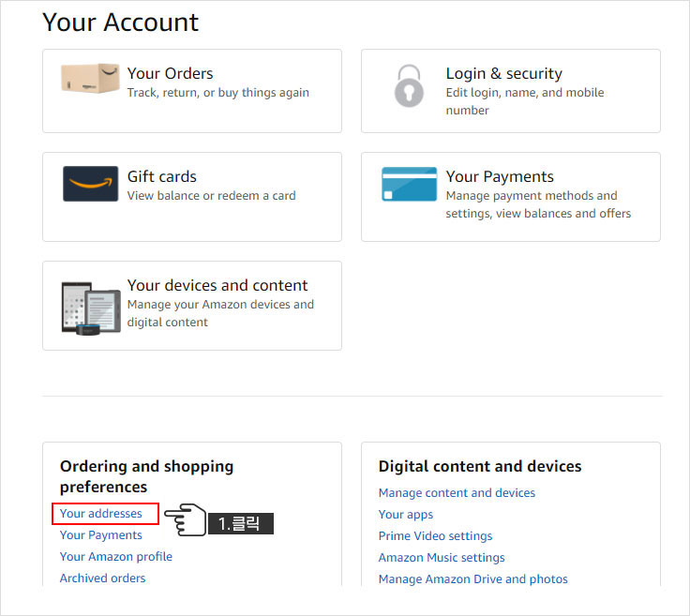The height and width of the screenshot is (616, 690).
Task: Click the Amazon gift card icon
Action: (x=90, y=184)
